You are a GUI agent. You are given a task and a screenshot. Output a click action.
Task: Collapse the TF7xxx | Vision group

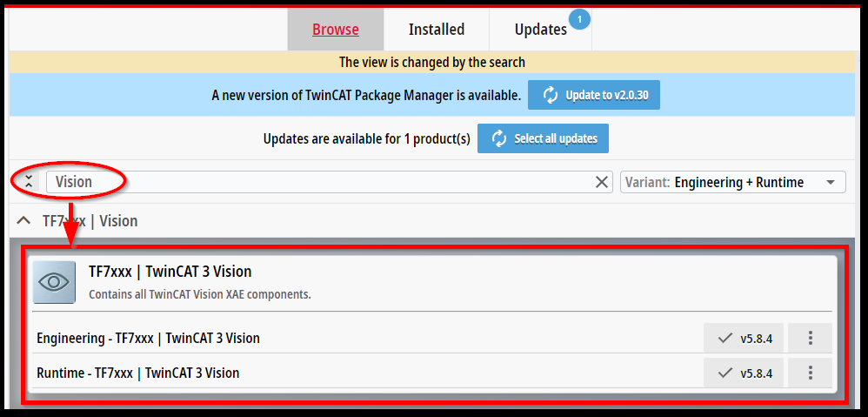pyautogui.click(x=24, y=221)
